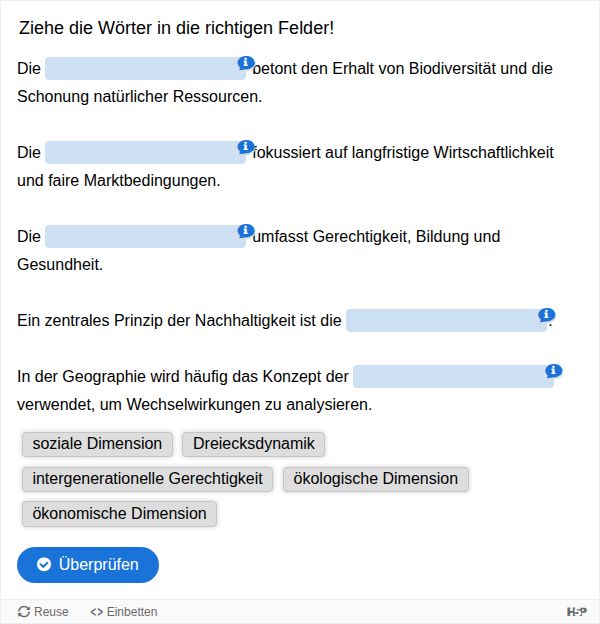The height and width of the screenshot is (624, 600).
Task: Click the info tip icon after 'Nachhaltigkeit ist die'
Action: [x=546, y=315]
